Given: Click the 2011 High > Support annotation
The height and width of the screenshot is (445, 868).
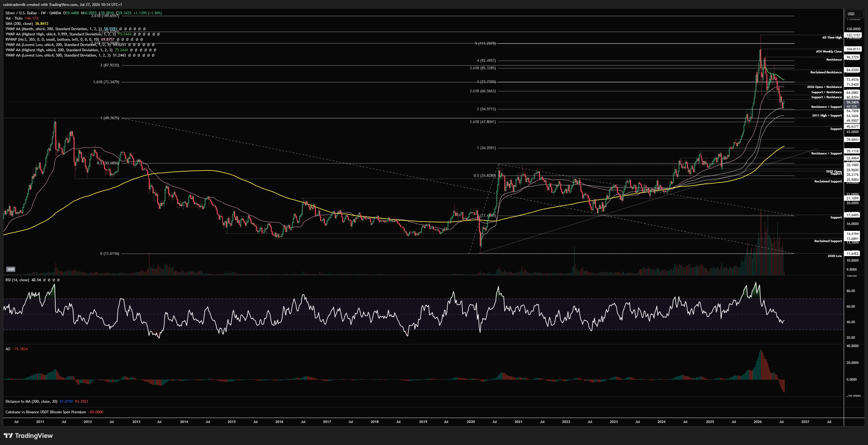Looking at the screenshot, I should tap(827, 116).
